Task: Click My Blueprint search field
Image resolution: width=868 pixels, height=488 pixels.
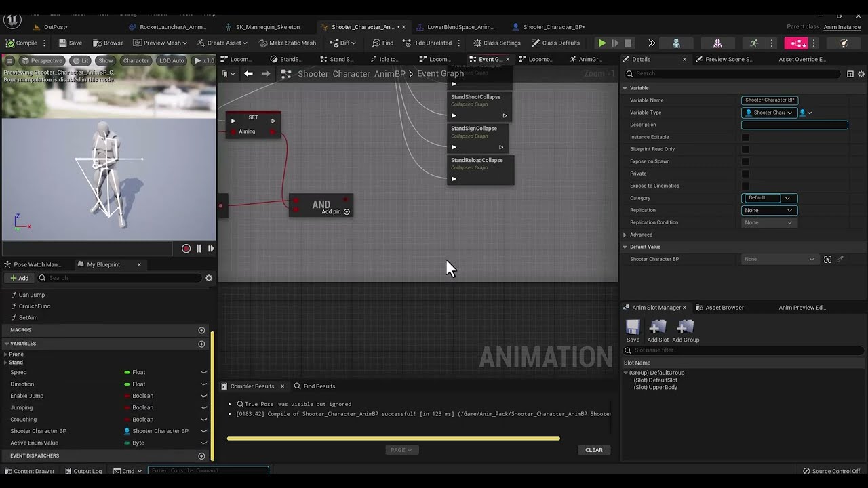Action: tap(119, 278)
